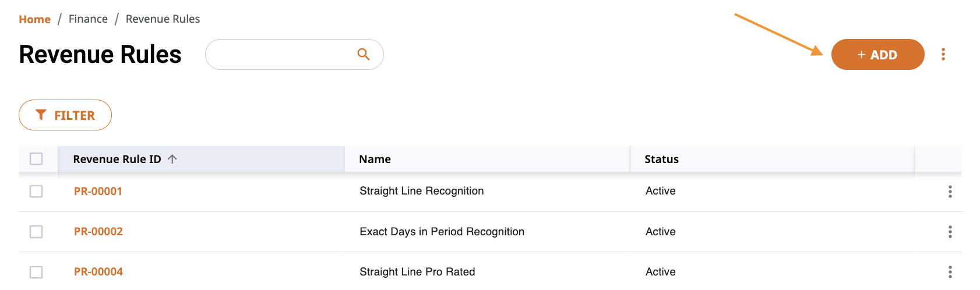Click the funnel icon in the Filter button
The height and width of the screenshot is (290, 980).
[41, 115]
